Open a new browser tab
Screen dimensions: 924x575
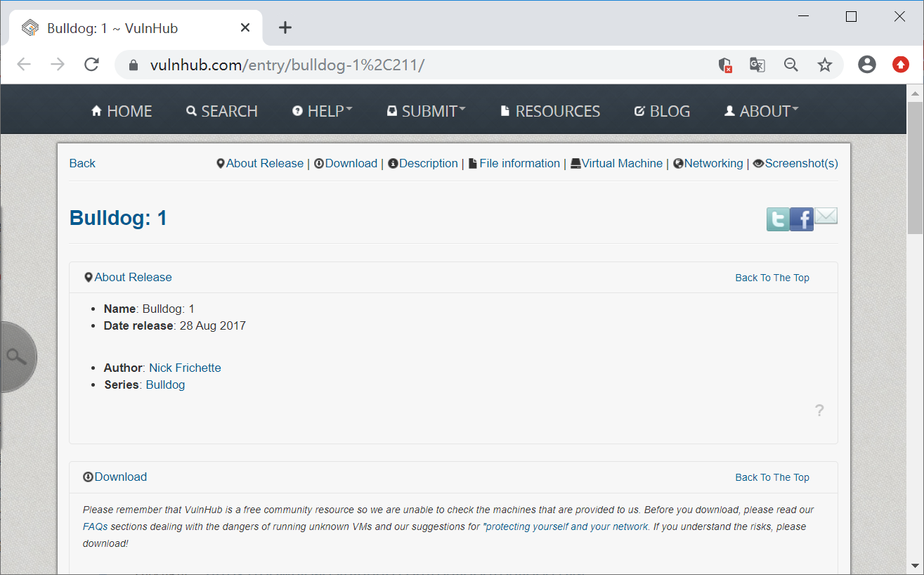coord(285,27)
